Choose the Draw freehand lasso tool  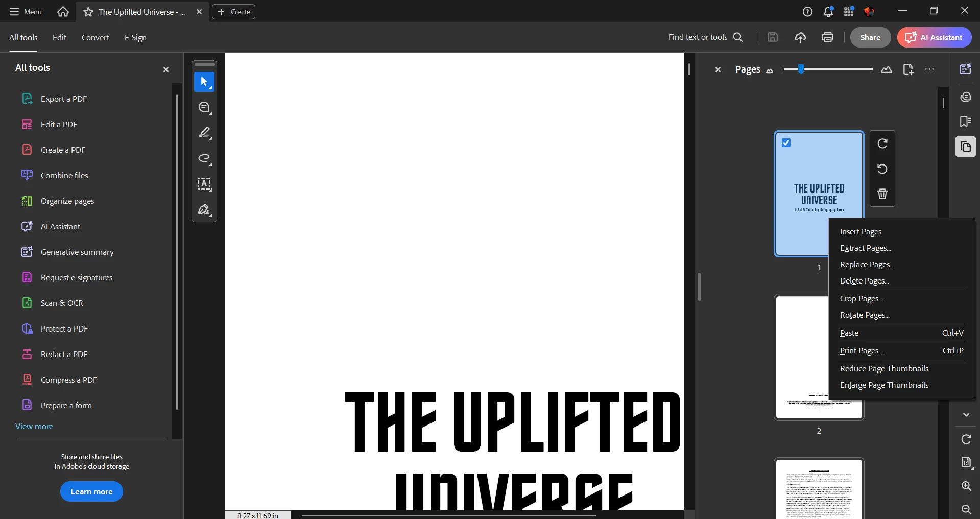pos(204,158)
